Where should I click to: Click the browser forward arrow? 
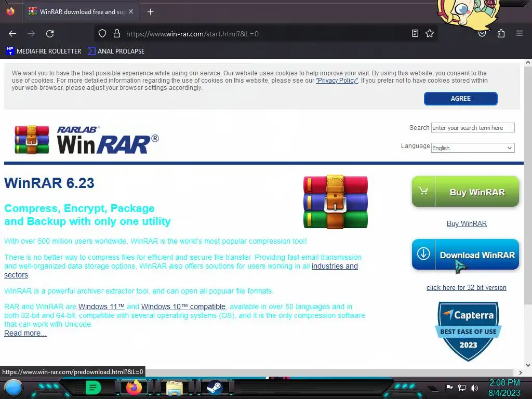point(31,34)
